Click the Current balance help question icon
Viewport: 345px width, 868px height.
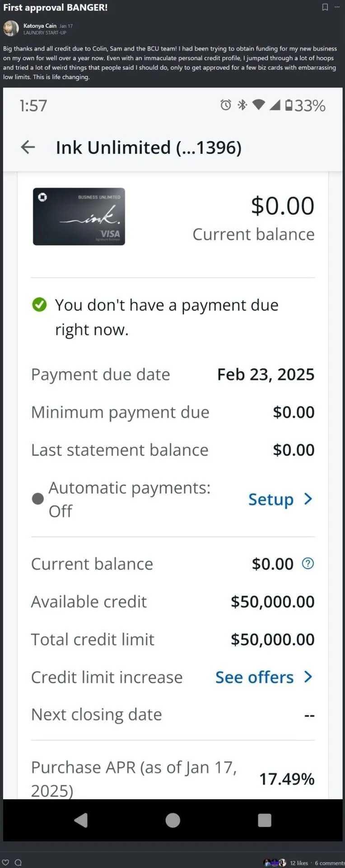point(308,563)
